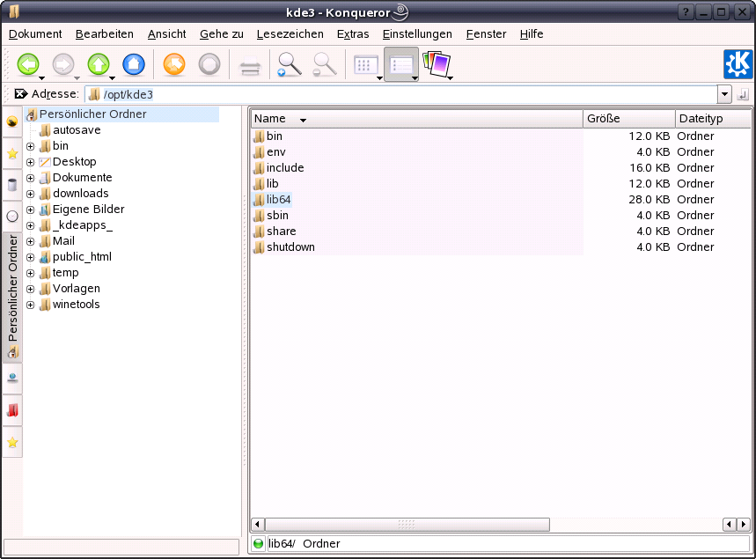Zoom in with the plus magnifier

click(x=290, y=64)
